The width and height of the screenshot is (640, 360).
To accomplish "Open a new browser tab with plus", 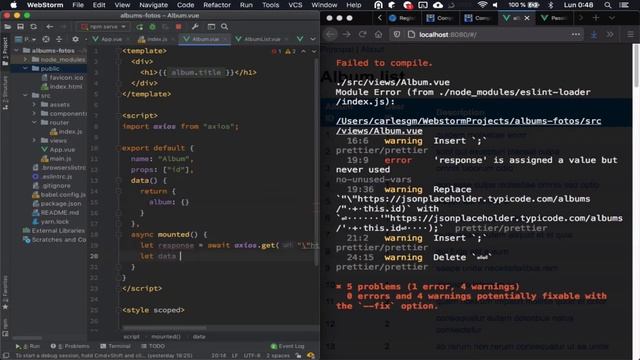I will (x=596, y=18).
